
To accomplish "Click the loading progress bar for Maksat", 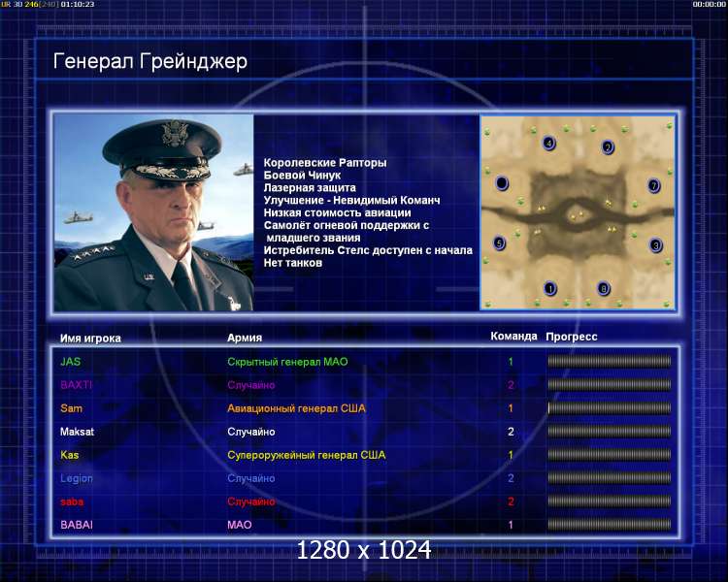I will 610,431.
